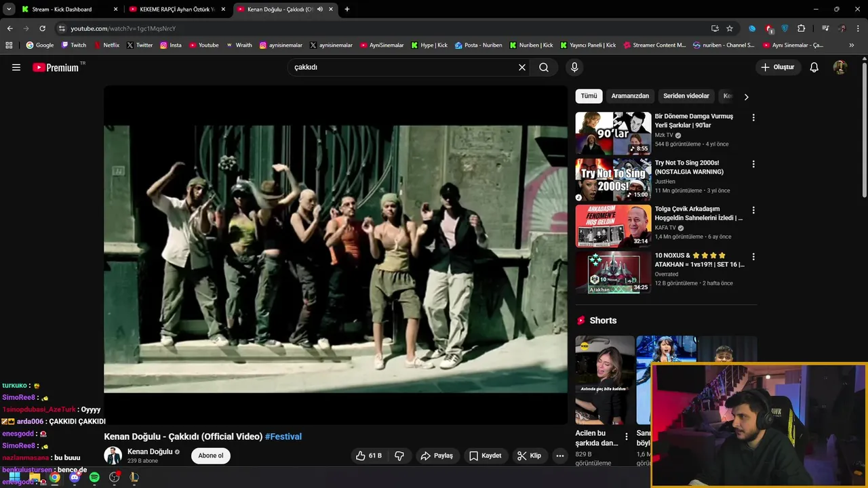Open the Chrome apps grid shortcut
Viewport: 868px width, 488px height.
click(x=9, y=45)
